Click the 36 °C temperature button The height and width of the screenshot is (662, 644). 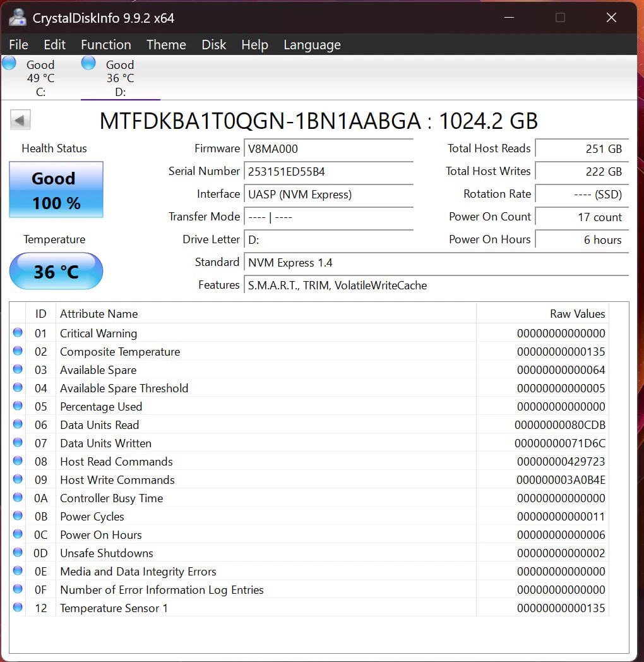click(x=56, y=271)
